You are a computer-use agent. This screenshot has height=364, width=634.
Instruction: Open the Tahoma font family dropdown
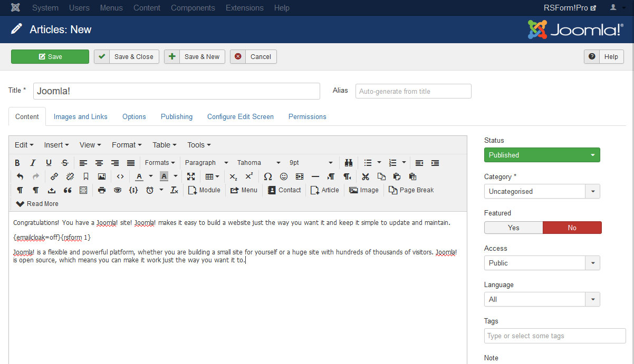(x=258, y=163)
